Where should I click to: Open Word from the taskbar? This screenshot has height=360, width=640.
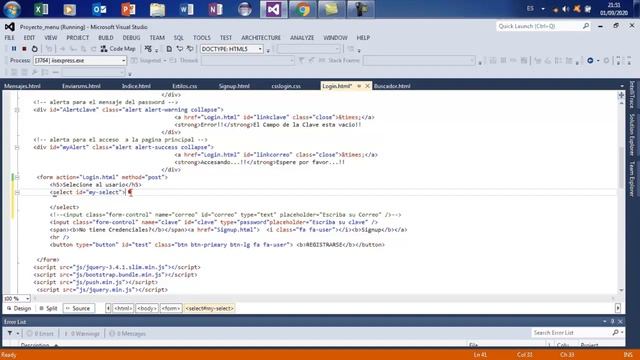(186, 9)
